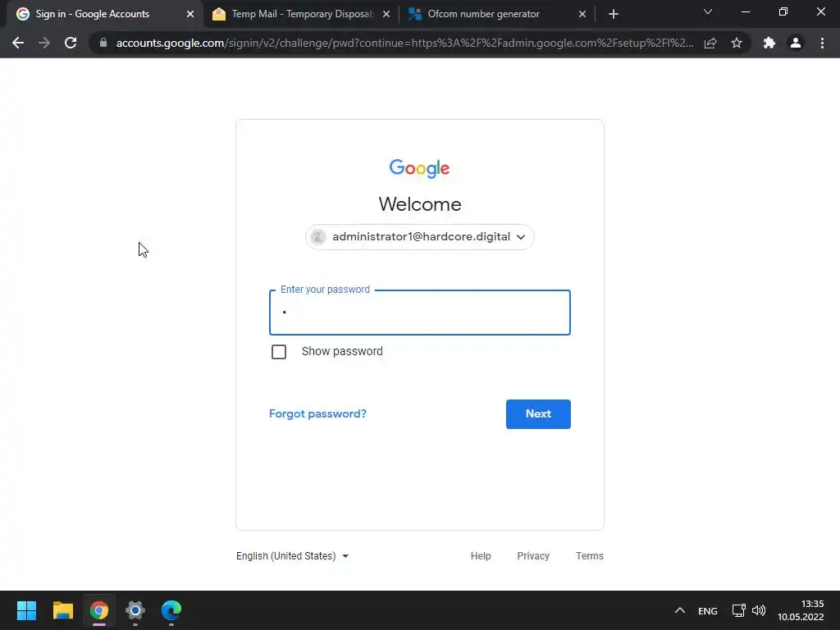Click the Forgot password? link

(x=317, y=413)
